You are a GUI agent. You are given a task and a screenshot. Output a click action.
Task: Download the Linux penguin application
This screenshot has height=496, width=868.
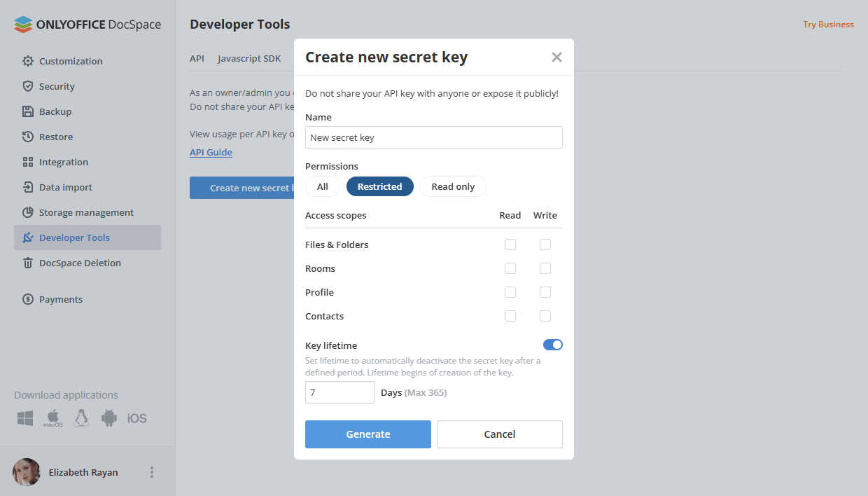81,418
